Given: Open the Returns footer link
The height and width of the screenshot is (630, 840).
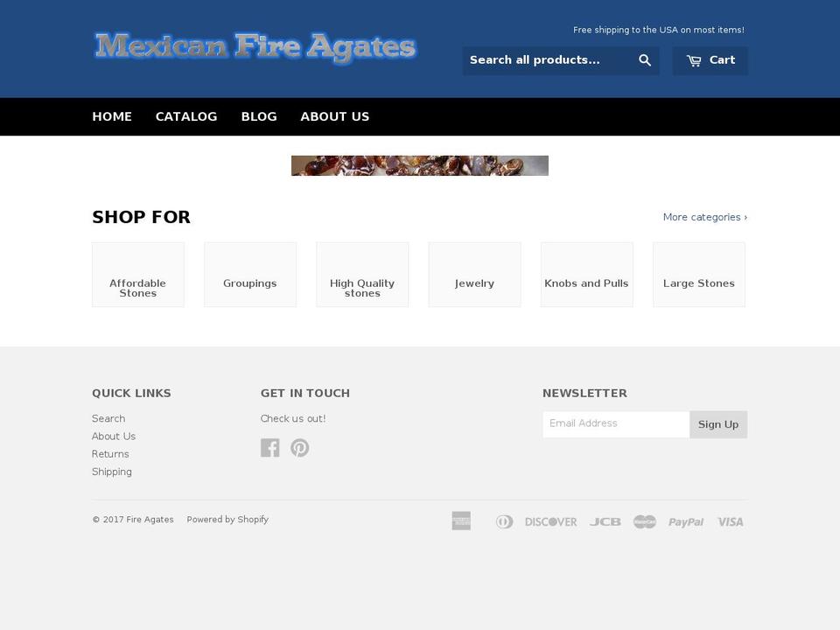Looking at the screenshot, I should click(110, 454).
